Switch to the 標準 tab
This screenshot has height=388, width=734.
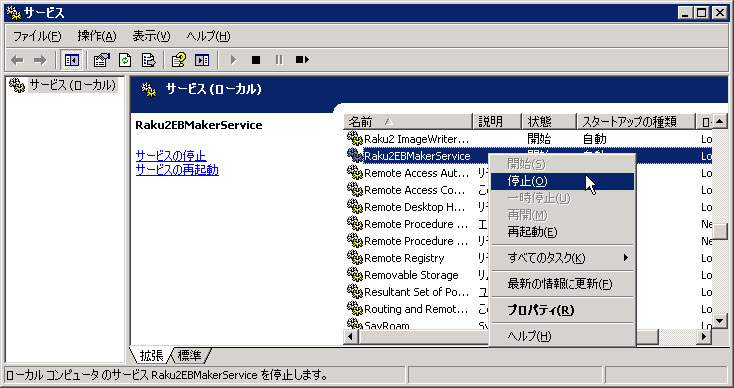point(190,356)
